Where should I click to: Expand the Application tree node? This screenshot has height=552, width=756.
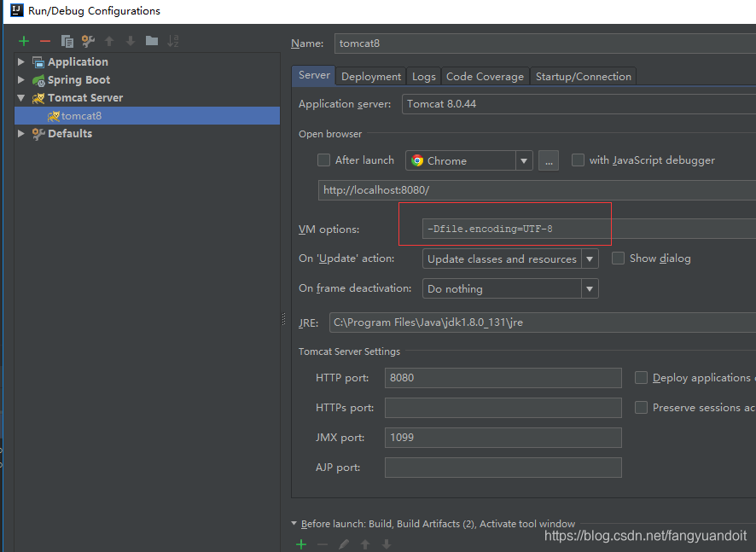click(21, 61)
